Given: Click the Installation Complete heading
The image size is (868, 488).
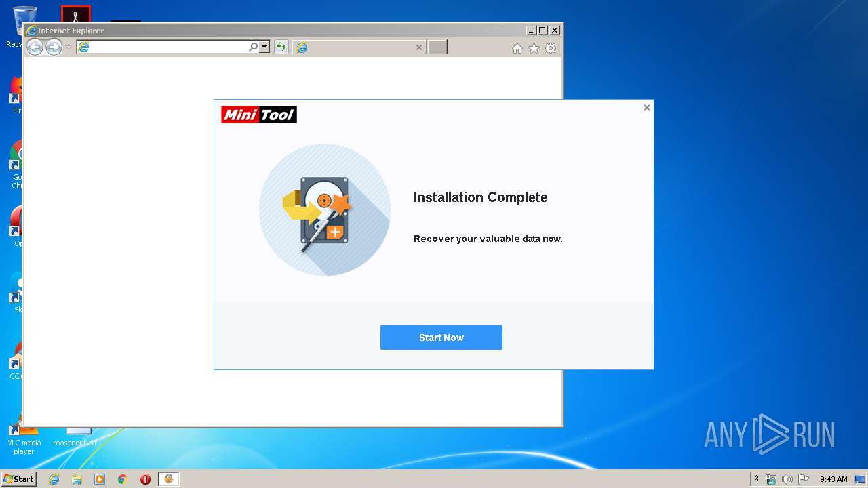Looking at the screenshot, I should (x=480, y=197).
